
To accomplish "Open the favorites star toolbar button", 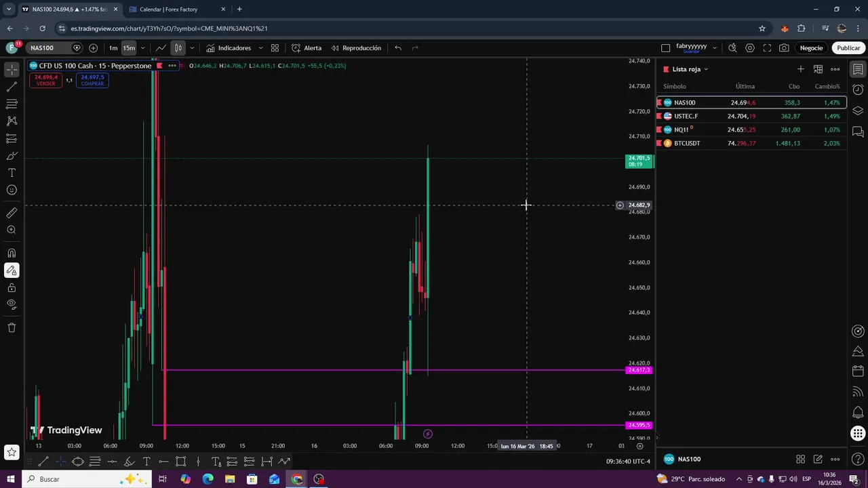I will pyautogui.click(x=12, y=452).
